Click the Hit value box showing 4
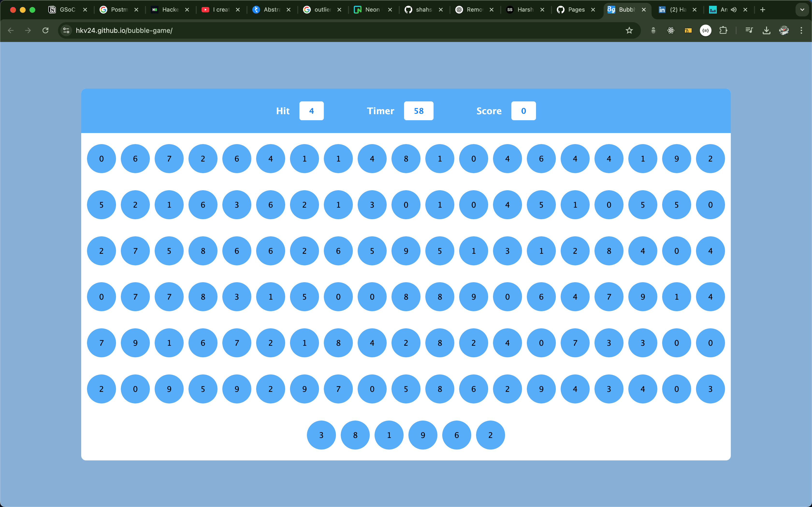This screenshot has width=812, height=507. pyautogui.click(x=311, y=111)
